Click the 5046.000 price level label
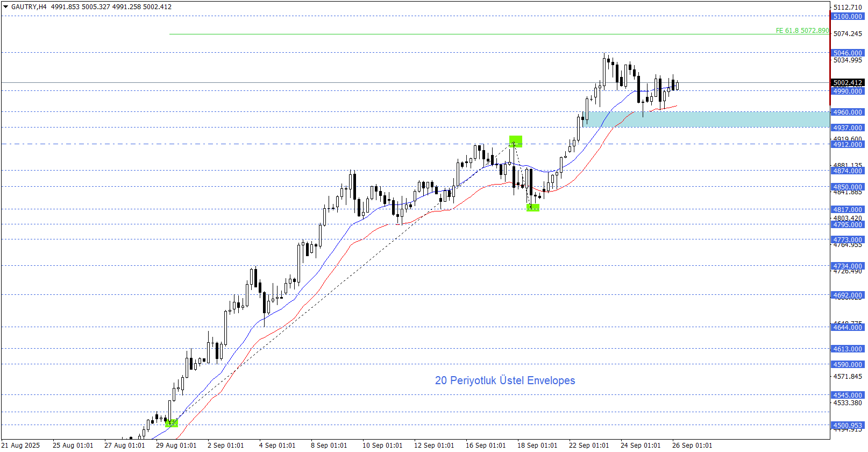Screen dimensions: 868x452 [x=848, y=53]
